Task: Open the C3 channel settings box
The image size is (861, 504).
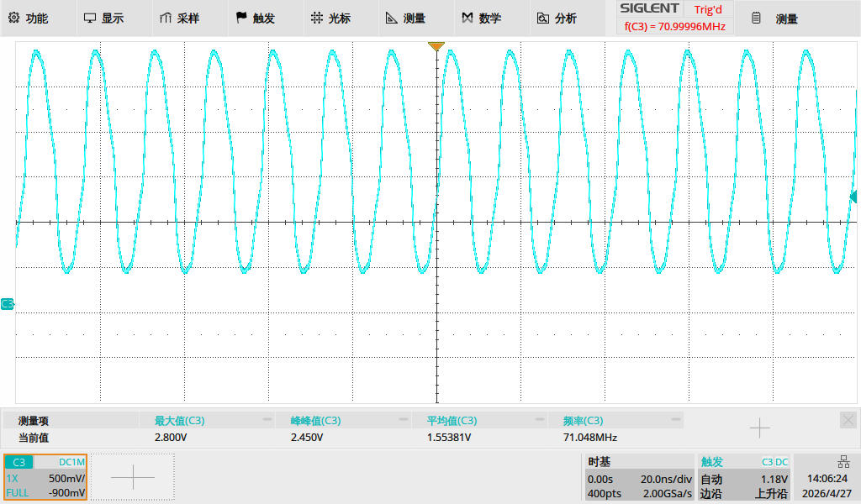Action: tap(45, 477)
